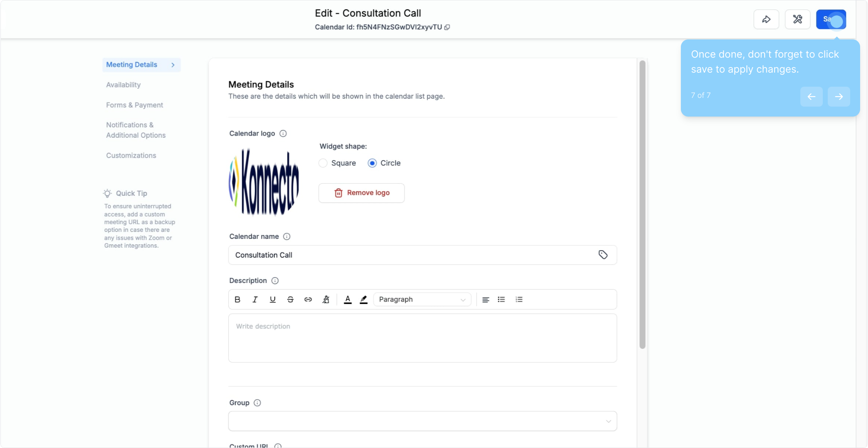The image size is (868, 448).
Task: Select the Circle widget shape
Action: tap(372, 163)
